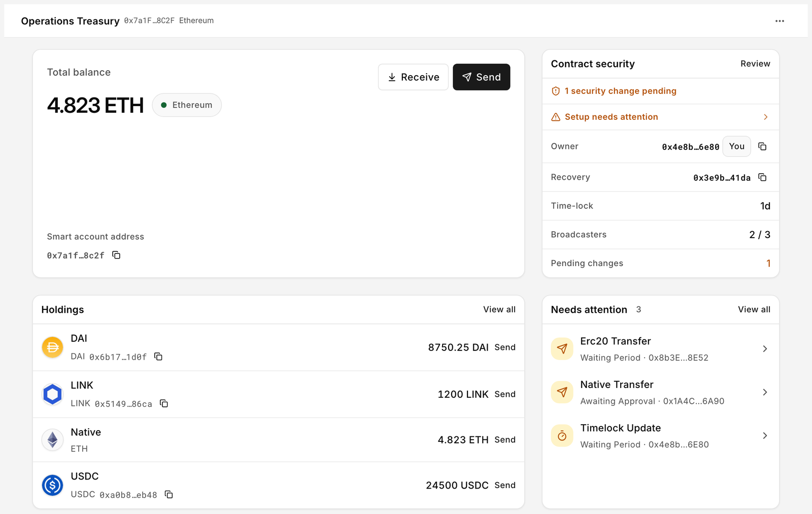
Task: Open Timelock Update details via its chevron
Action: [765, 436]
